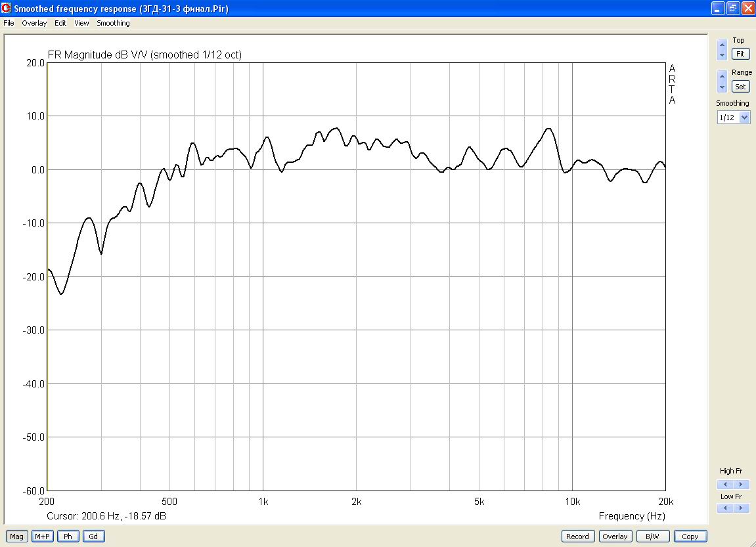
Task: Open the File menu
Action: click(x=9, y=23)
